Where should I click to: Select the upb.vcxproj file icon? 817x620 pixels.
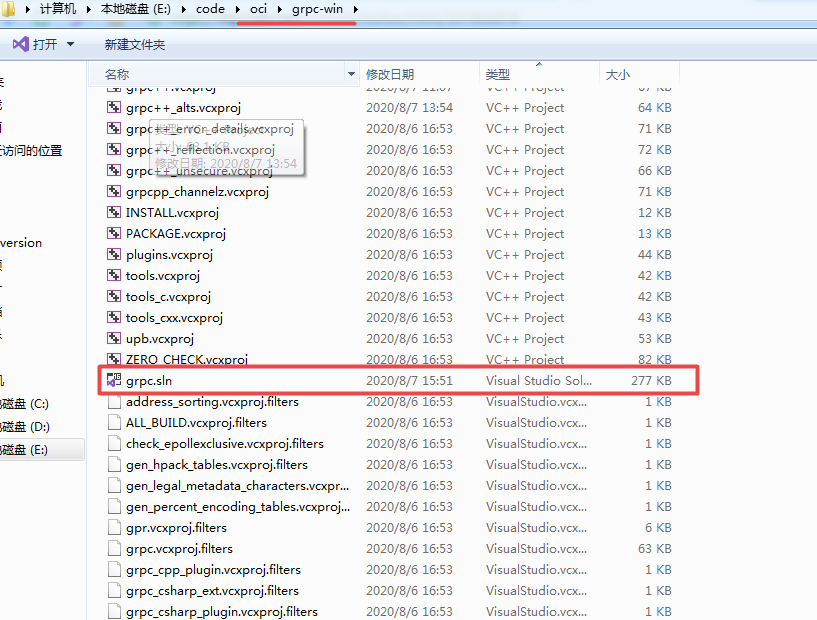pos(114,338)
